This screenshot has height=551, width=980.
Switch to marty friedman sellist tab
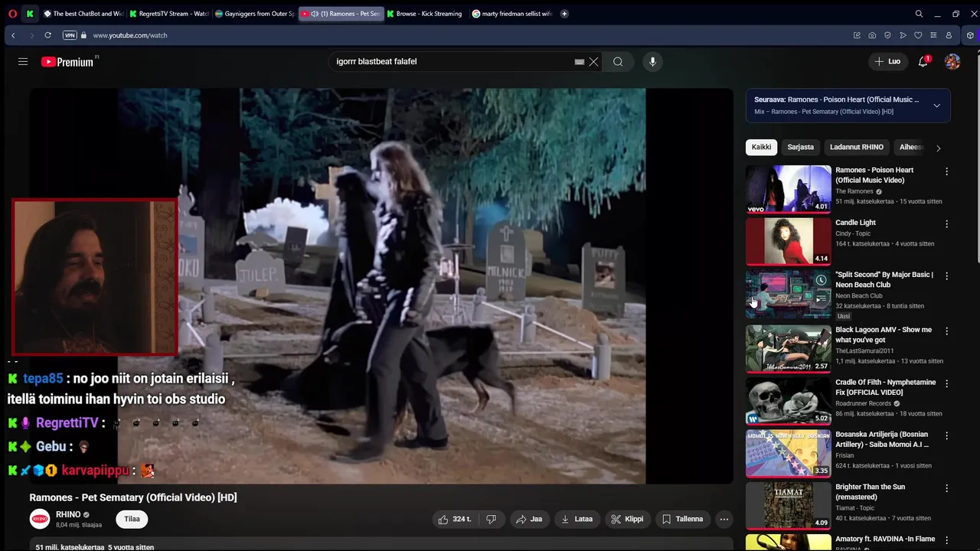(x=512, y=14)
